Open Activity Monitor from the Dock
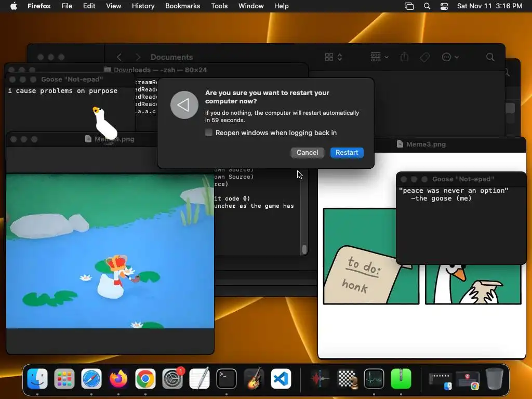 (374, 378)
